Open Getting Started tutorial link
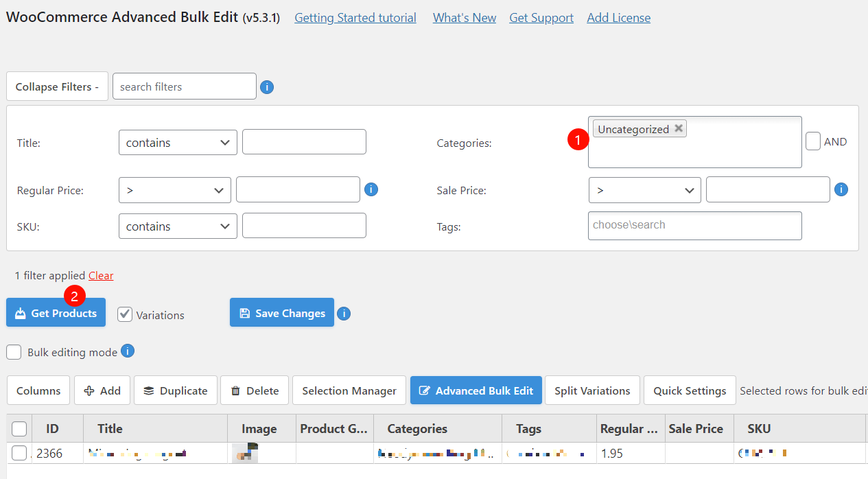This screenshot has width=868, height=479. (x=355, y=18)
